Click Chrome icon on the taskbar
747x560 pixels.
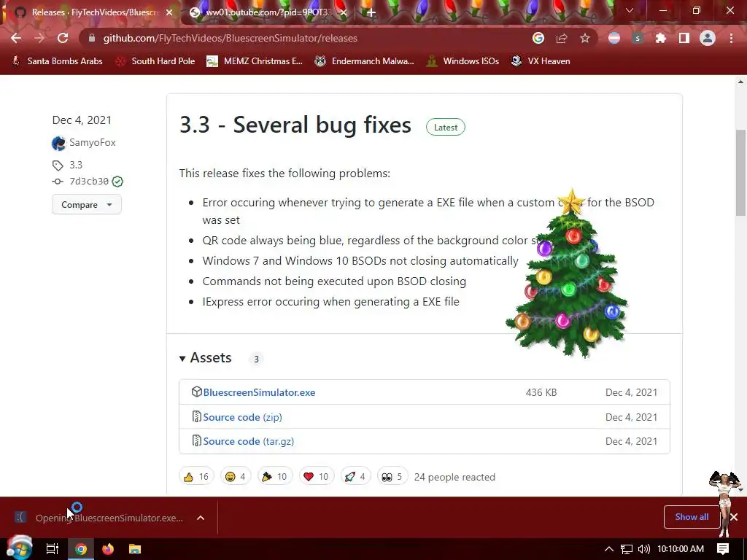(81, 549)
